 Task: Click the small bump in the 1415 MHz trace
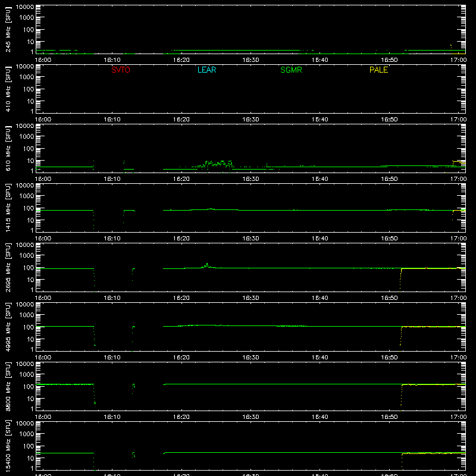(211, 209)
